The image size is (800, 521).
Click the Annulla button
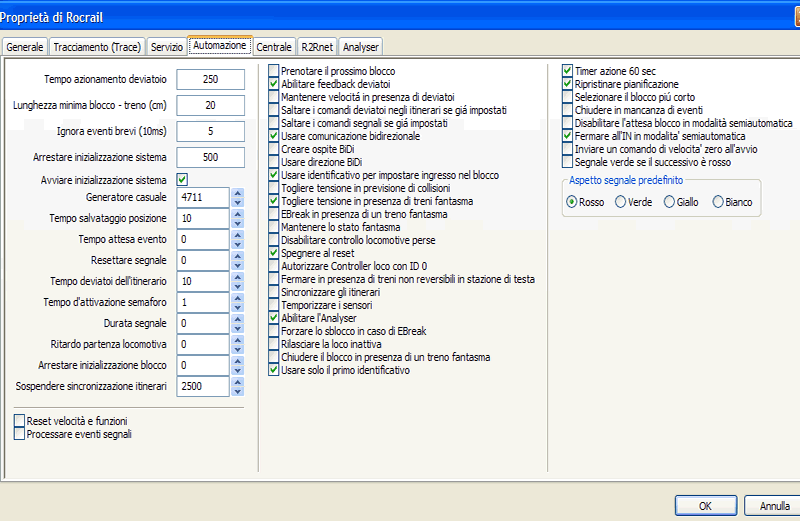[773, 505]
